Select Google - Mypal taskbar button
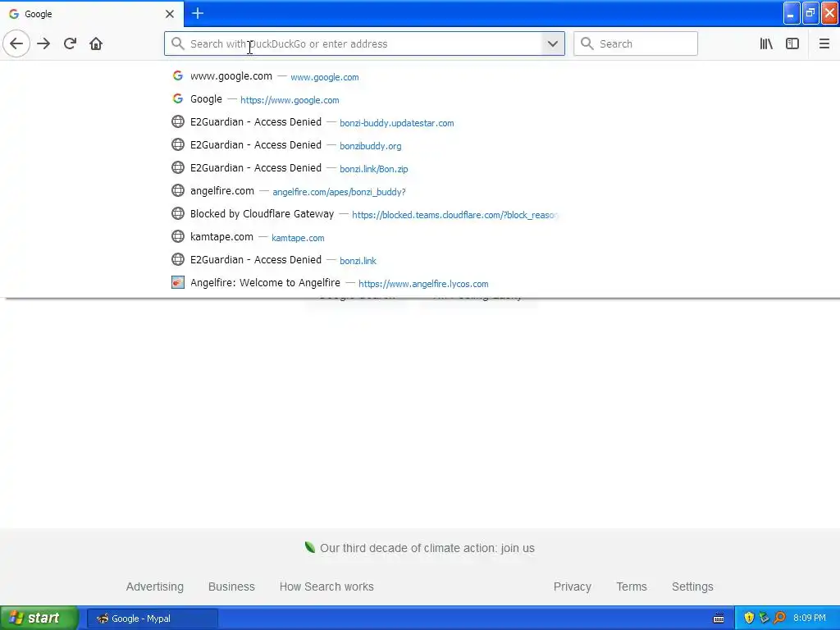The width and height of the screenshot is (840, 630). coord(152,619)
